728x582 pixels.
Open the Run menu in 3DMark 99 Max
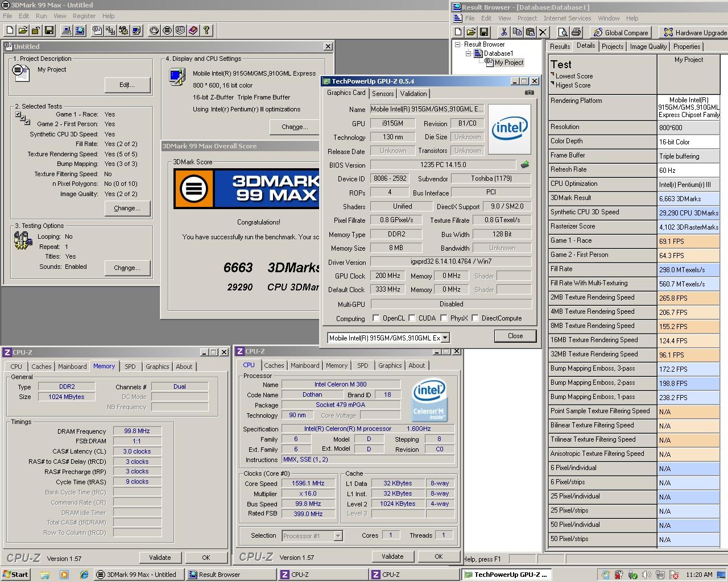click(42, 16)
